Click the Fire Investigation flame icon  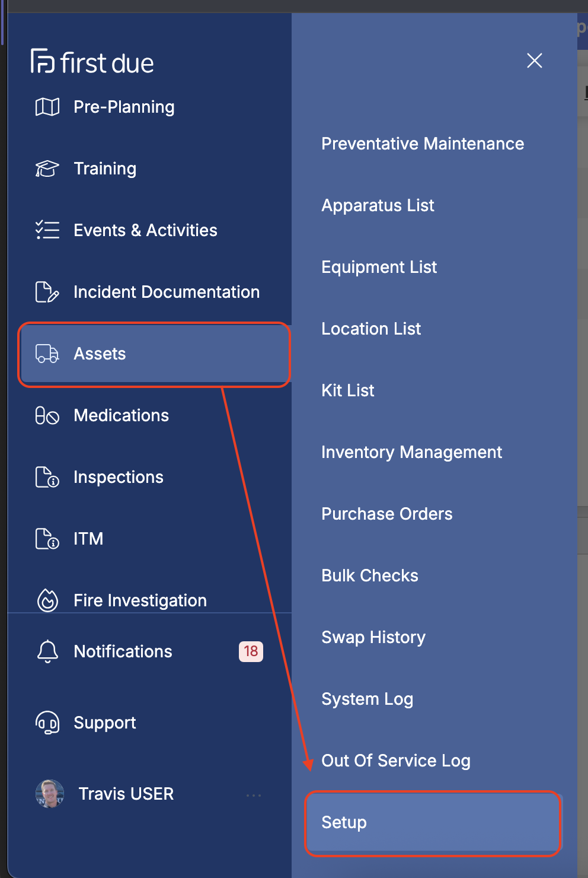click(x=47, y=600)
